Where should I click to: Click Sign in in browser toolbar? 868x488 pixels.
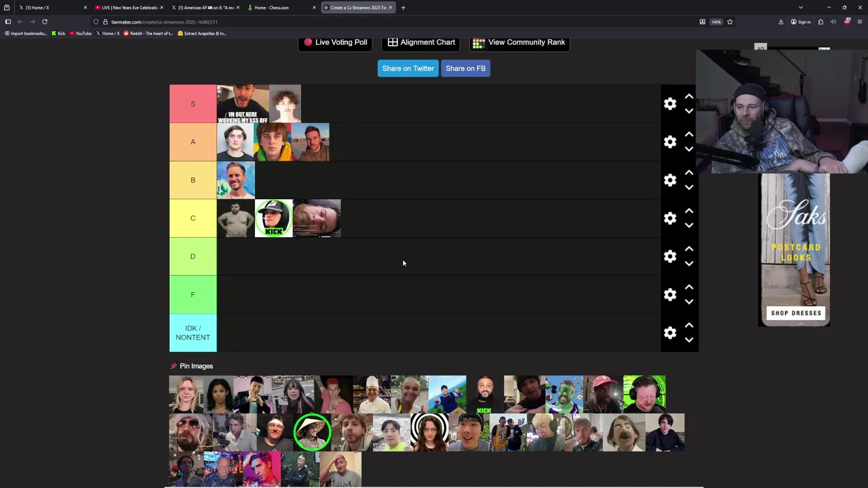[801, 22]
